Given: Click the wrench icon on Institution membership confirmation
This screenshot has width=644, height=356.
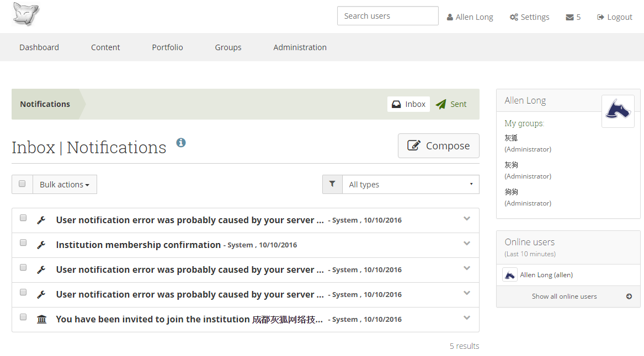Looking at the screenshot, I should 41,245.
